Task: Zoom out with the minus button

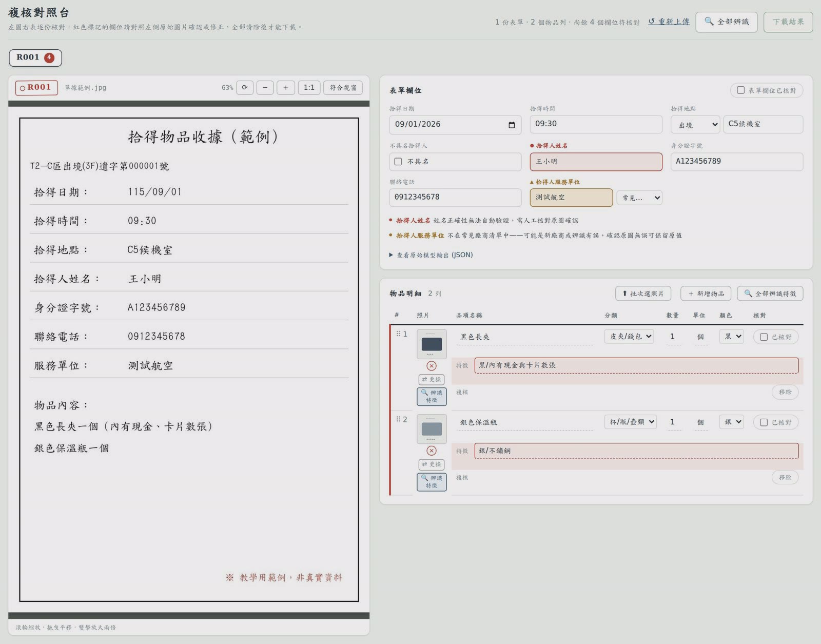Action: [265, 88]
